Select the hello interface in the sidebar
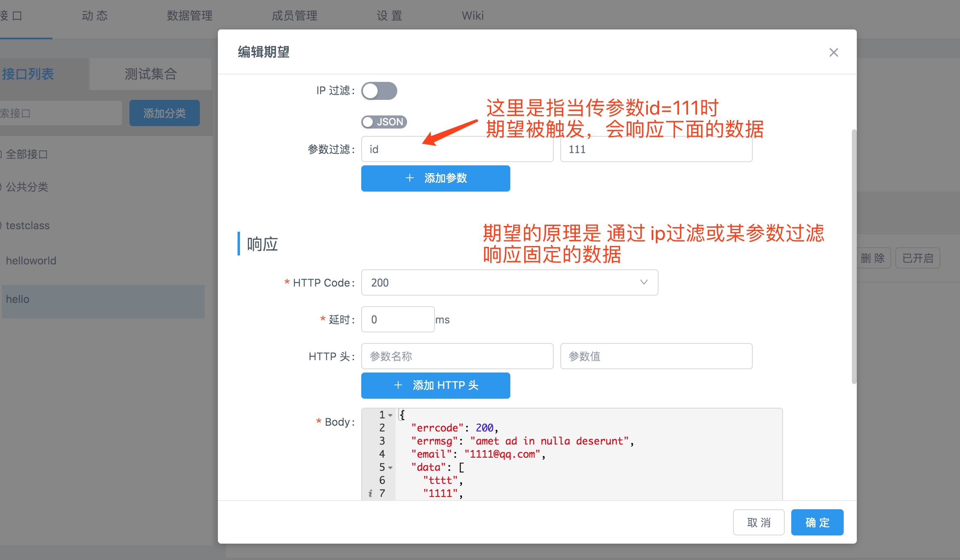The width and height of the screenshot is (960, 560). click(103, 301)
